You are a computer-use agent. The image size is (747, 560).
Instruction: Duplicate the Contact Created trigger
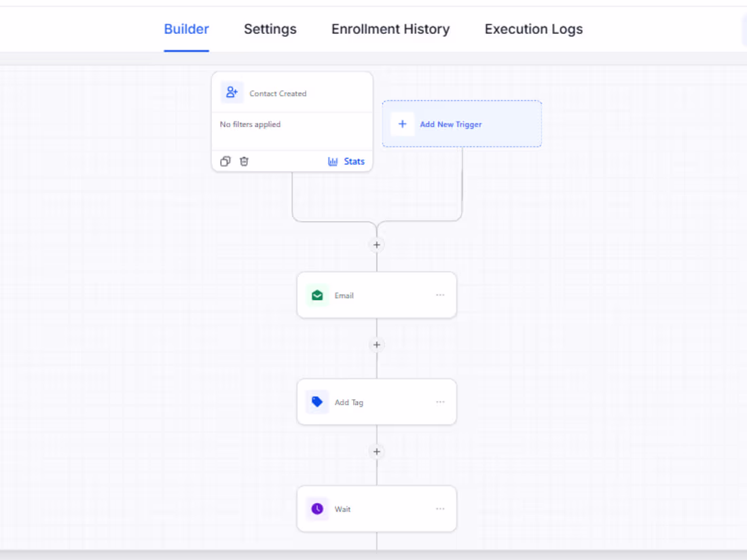(x=225, y=162)
